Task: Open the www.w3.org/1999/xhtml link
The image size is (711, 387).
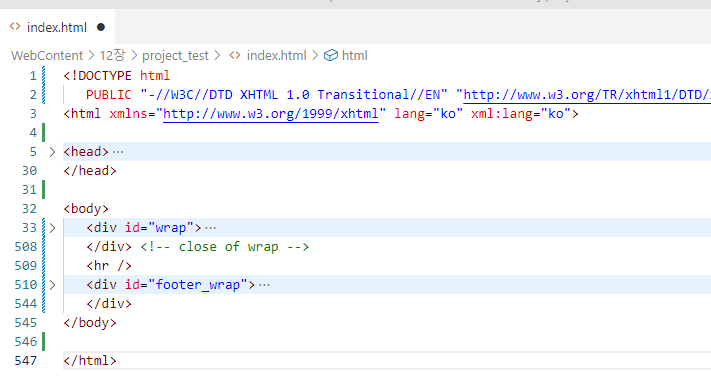Action: (270, 113)
